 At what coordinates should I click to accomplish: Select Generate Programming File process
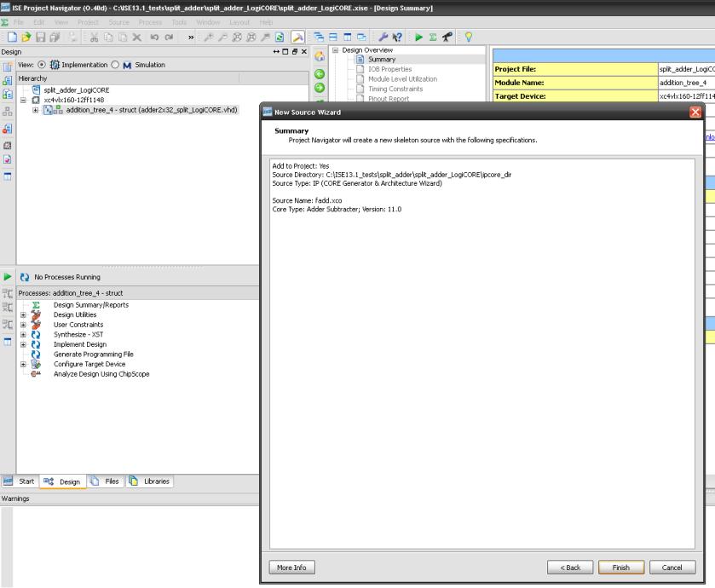click(94, 355)
